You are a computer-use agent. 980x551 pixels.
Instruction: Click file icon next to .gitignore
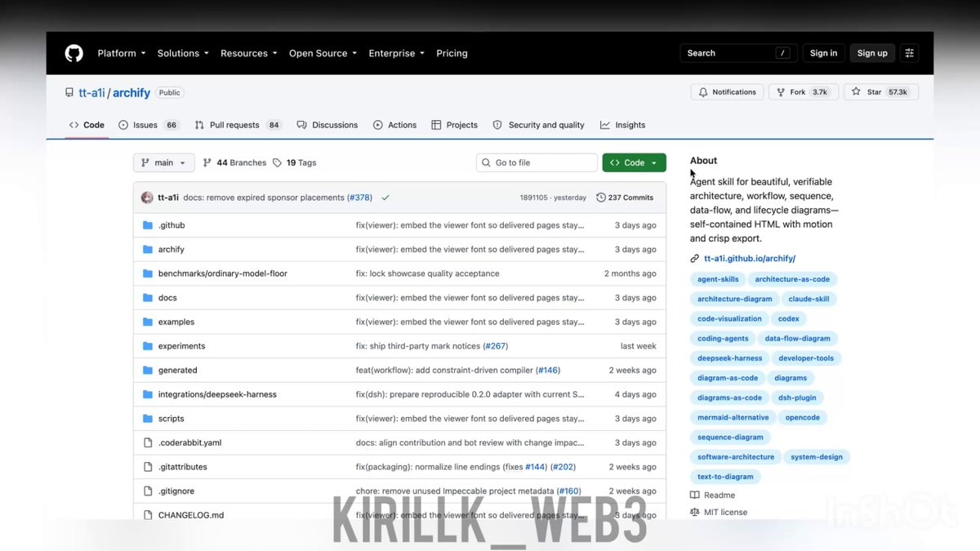pos(148,491)
